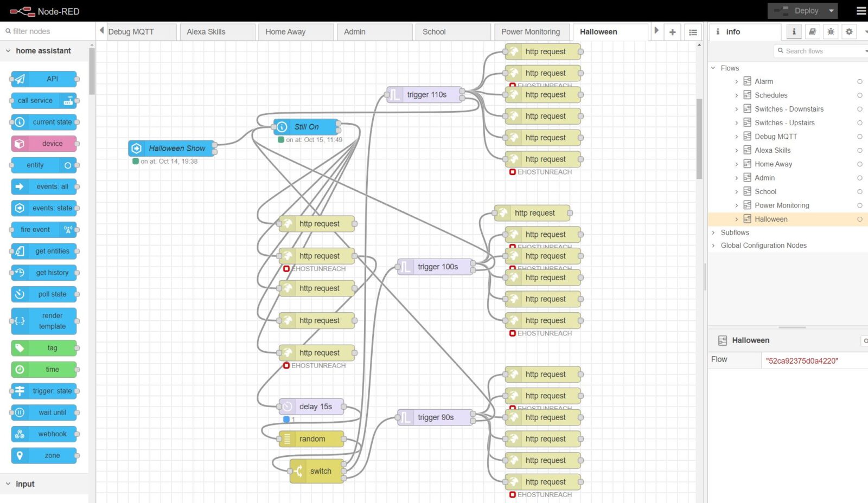Click the help book icon in the sidebar toolbar

812,31
